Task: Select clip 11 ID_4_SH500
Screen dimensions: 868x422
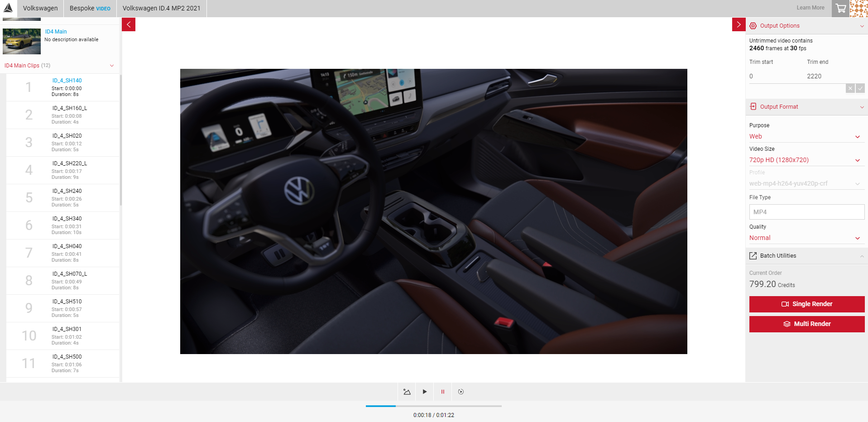Action: tap(62, 364)
